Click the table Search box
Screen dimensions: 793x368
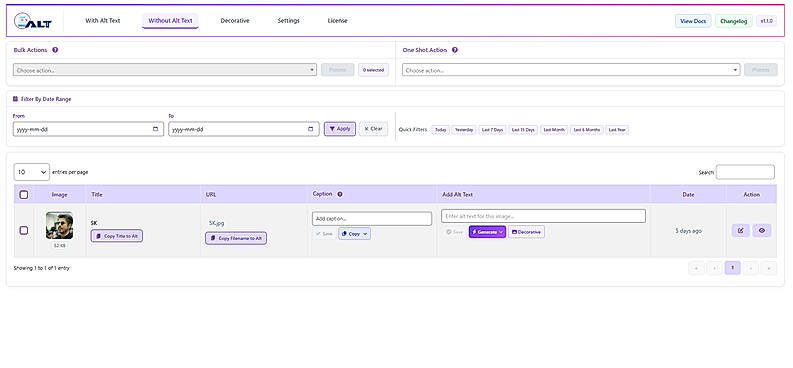pyautogui.click(x=745, y=172)
